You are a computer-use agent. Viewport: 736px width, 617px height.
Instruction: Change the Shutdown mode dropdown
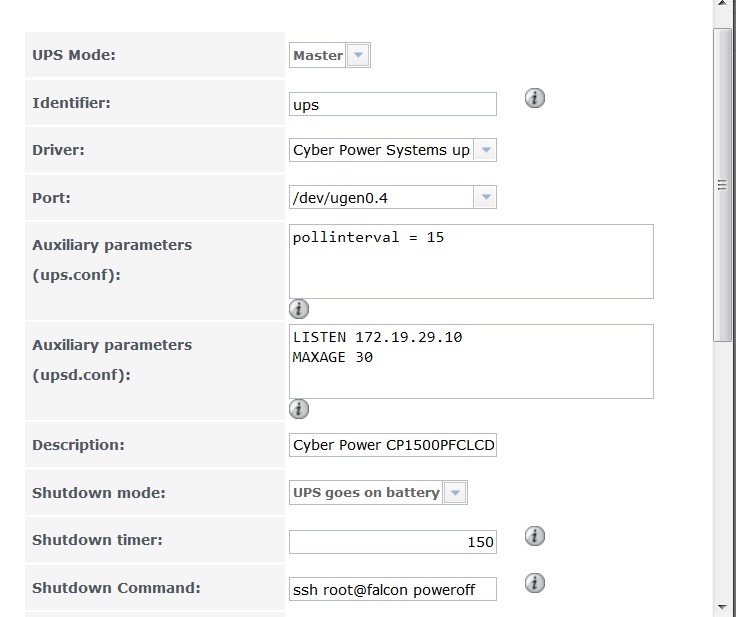coord(455,493)
